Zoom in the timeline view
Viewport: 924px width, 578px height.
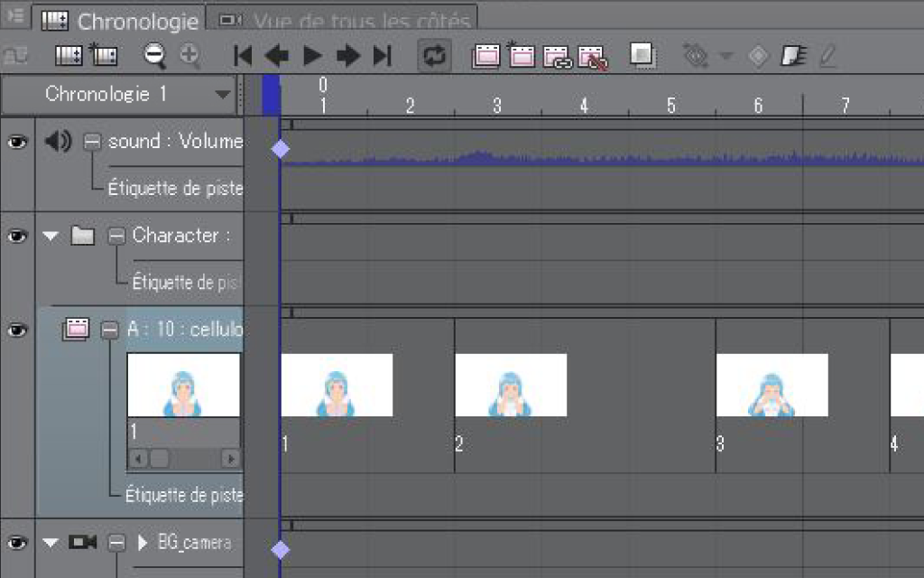(189, 56)
